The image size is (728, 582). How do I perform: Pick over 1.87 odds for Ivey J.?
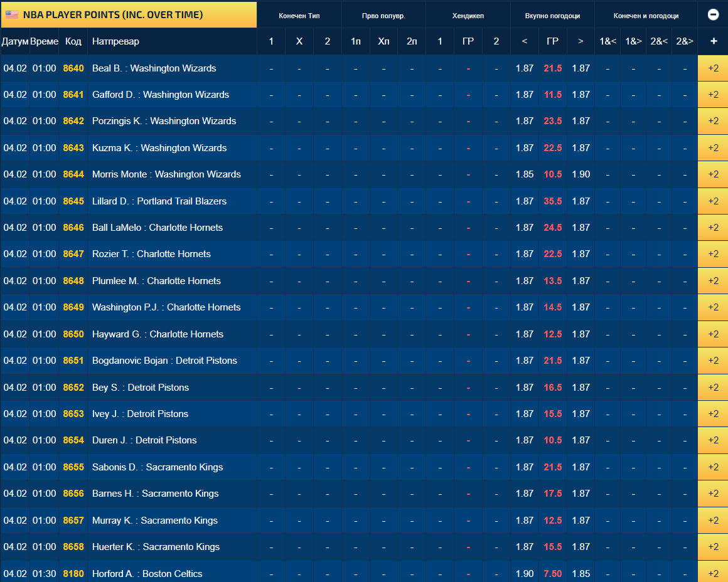pyautogui.click(x=581, y=414)
